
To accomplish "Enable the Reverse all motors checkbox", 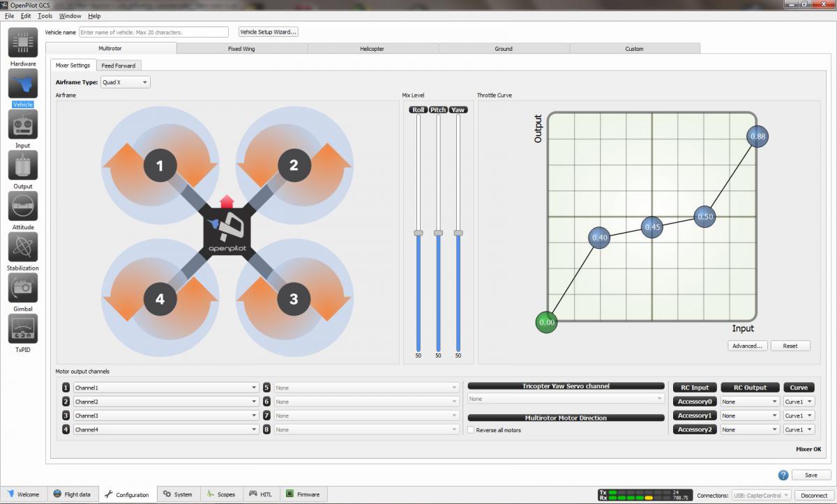I will coord(472,430).
